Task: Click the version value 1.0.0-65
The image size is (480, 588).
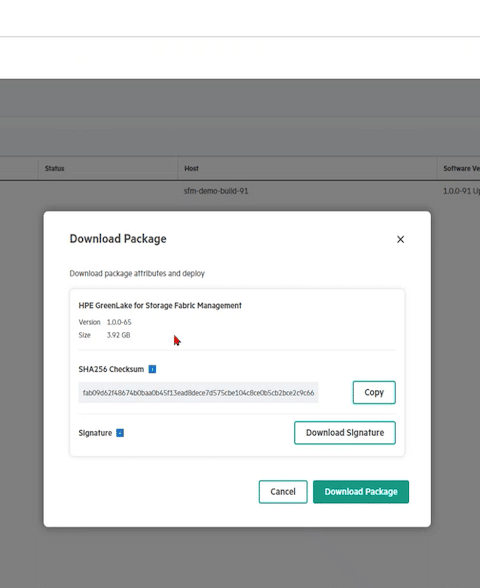Action: pyautogui.click(x=119, y=322)
